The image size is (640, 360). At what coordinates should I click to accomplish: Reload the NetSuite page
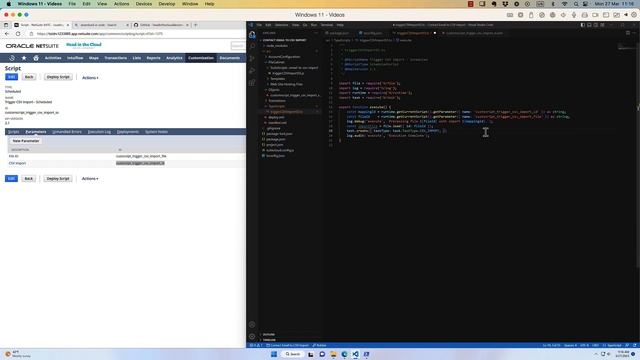tap(18, 34)
